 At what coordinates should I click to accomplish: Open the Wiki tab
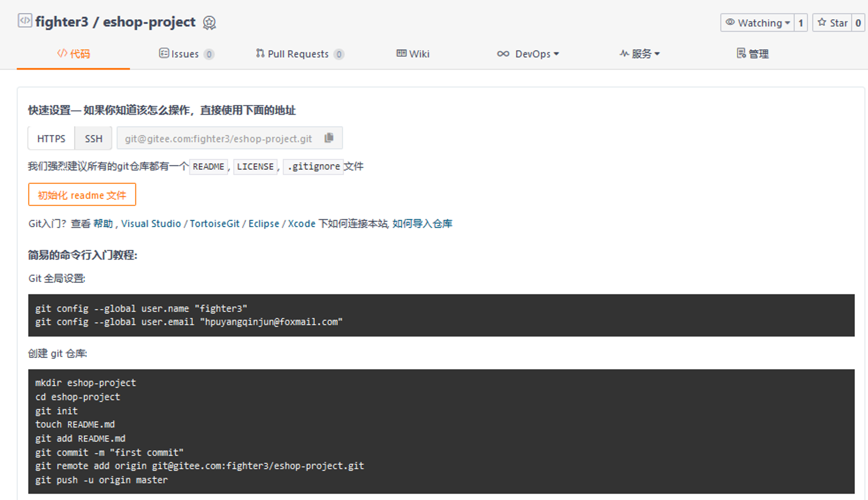[413, 54]
